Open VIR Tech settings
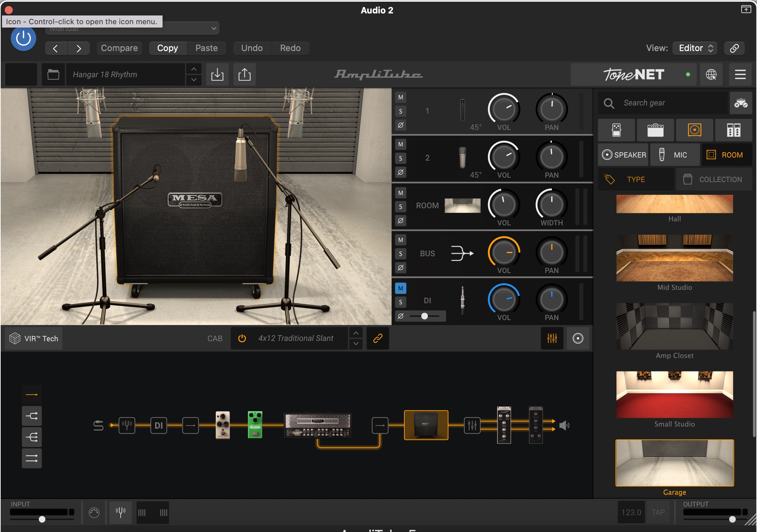 [x=34, y=338]
